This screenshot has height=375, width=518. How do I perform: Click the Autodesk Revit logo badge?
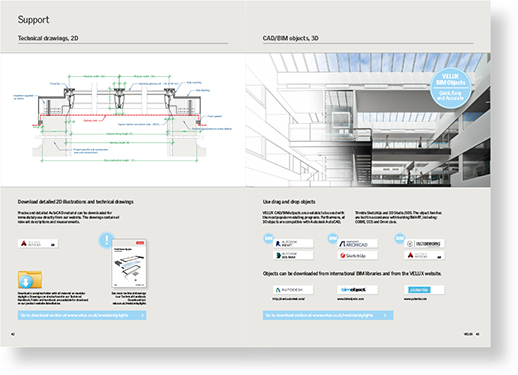[293, 244]
